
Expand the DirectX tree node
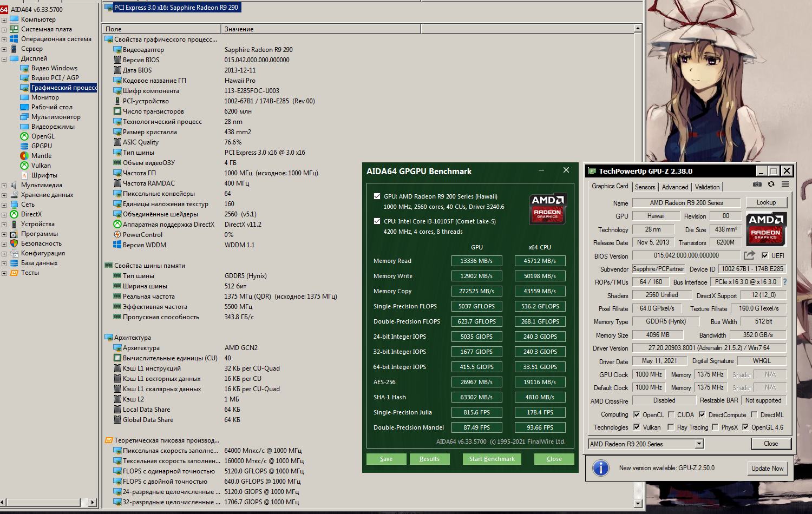[x=4, y=214]
